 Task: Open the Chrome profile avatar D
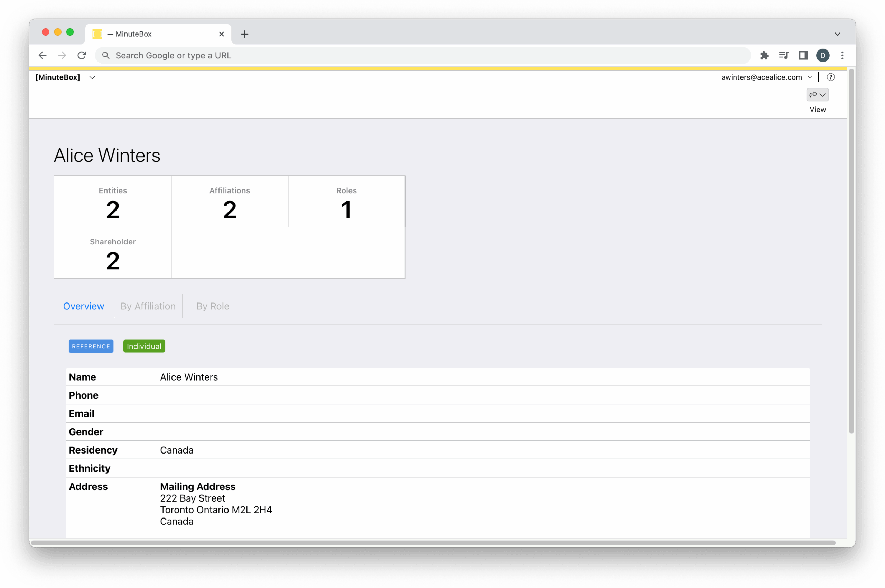822,56
